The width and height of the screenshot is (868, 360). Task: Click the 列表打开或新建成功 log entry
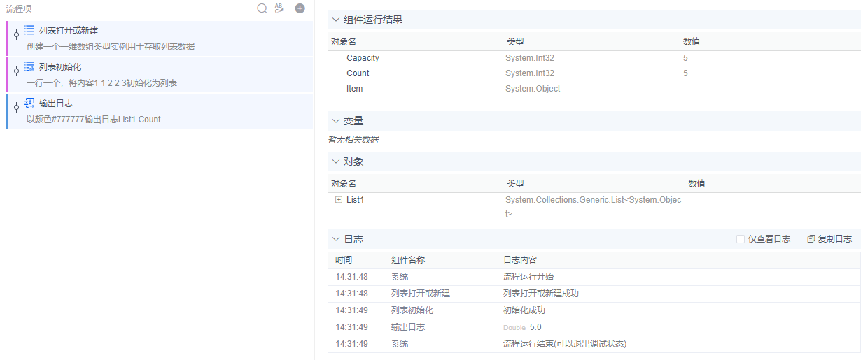pyautogui.click(x=541, y=294)
